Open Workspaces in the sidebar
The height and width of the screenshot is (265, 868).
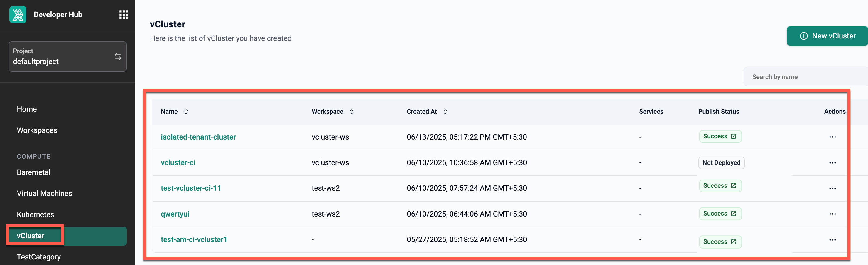coord(37,130)
